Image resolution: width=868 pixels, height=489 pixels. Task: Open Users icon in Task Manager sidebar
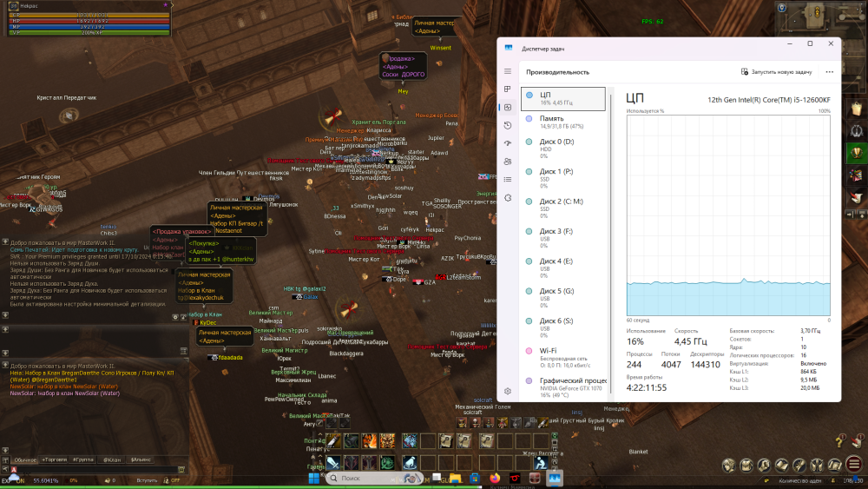(x=508, y=162)
